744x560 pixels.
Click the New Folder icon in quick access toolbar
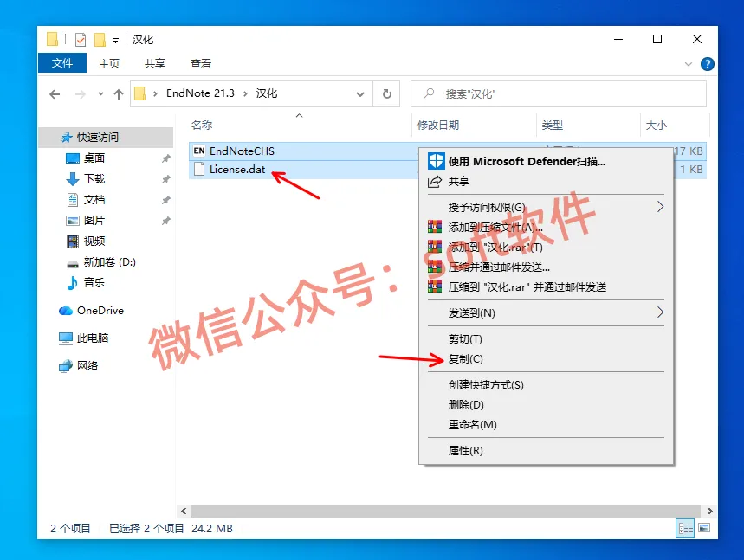pyautogui.click(x=100, y=40)
